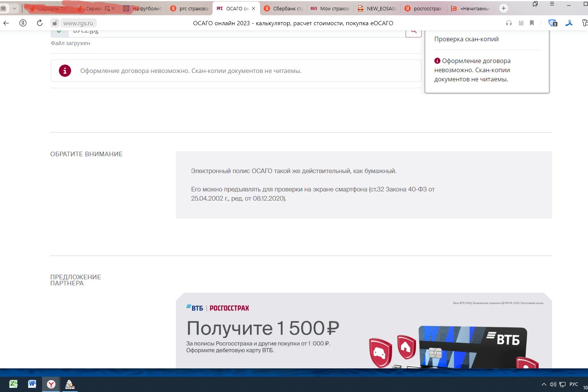Viewport: 588px width, 392px height.
Task: Expand the tab group dropdown arrow
Action: coord(15,8)
